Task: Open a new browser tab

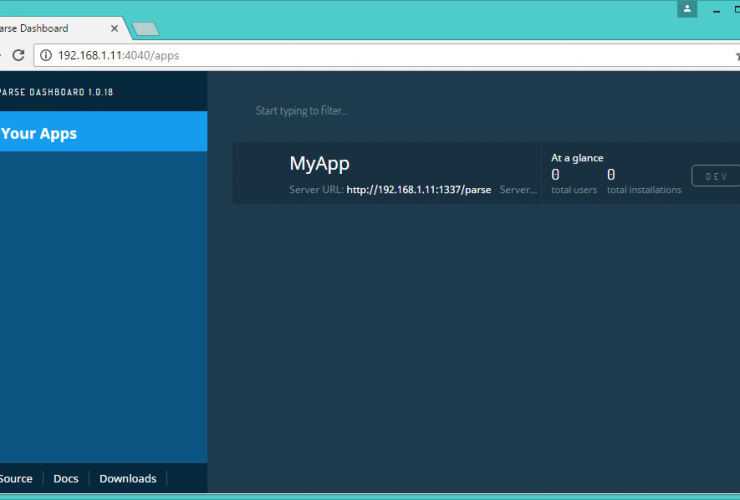Action: pos(145,29)
